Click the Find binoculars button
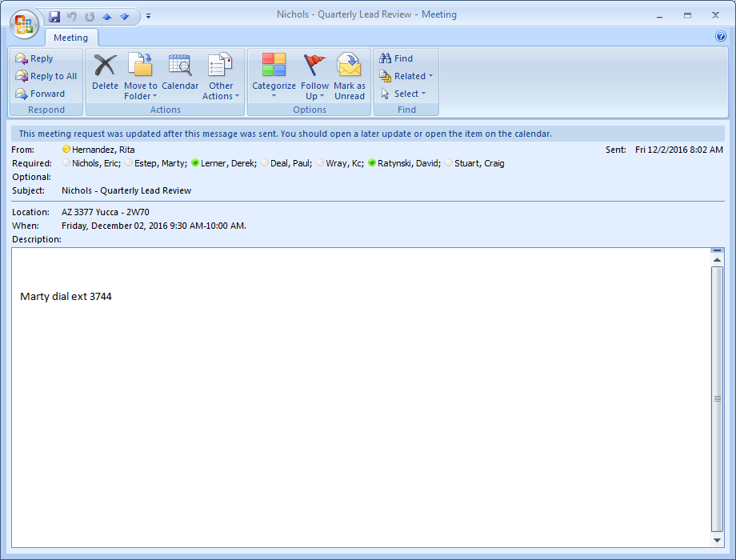The image size is (736, 560). tap(396, 58)
